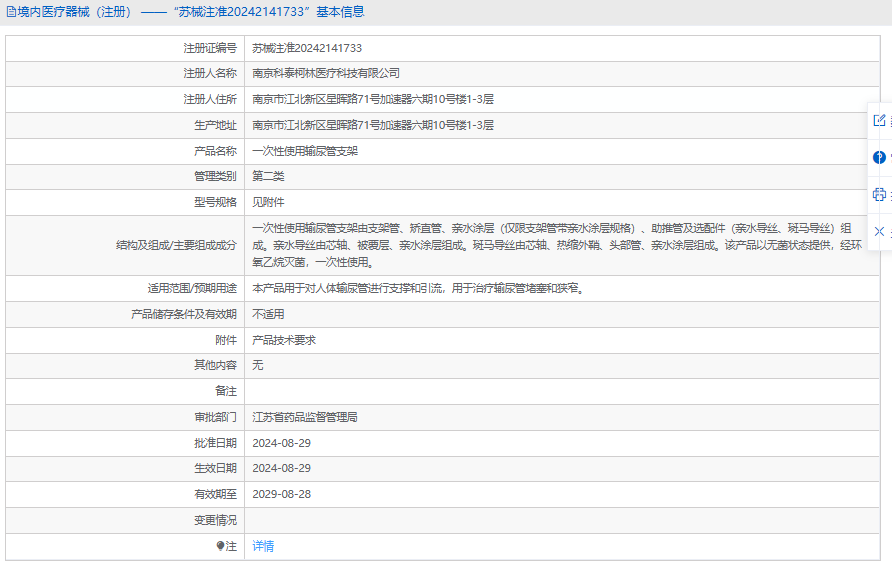The height and width of the screenshot is (570, 892).
Task: Click the 适用范围/预期用途 label
Action: 192,288
